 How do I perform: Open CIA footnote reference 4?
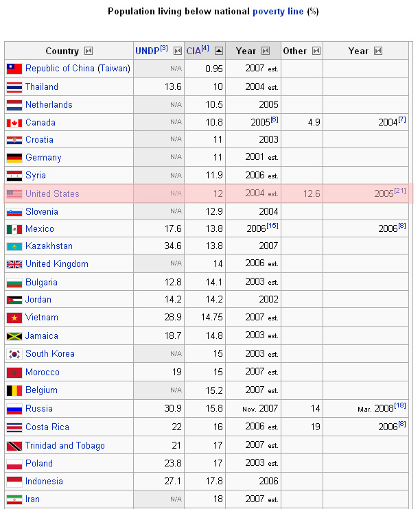205,49
